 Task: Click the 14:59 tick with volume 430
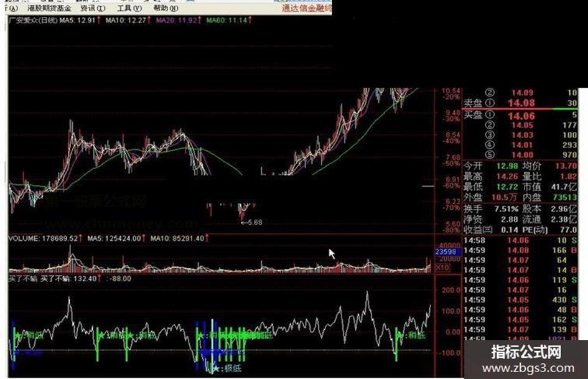click(521, 300)
